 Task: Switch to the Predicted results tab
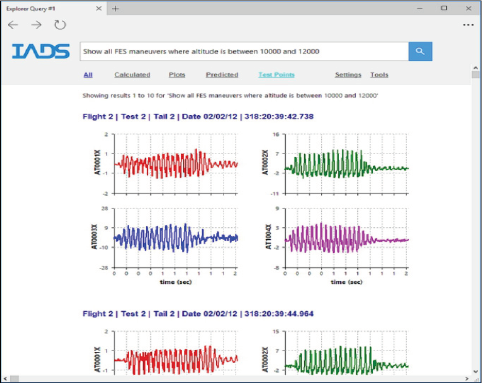(222, 75)
